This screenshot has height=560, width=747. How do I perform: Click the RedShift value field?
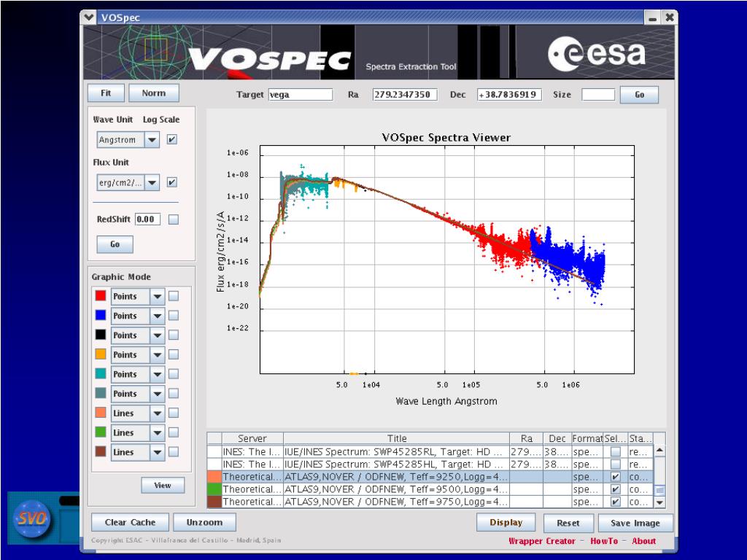point(147,219)
